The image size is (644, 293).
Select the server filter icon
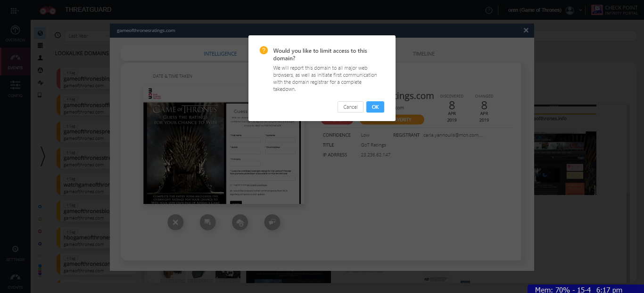[x=40, y=46]
